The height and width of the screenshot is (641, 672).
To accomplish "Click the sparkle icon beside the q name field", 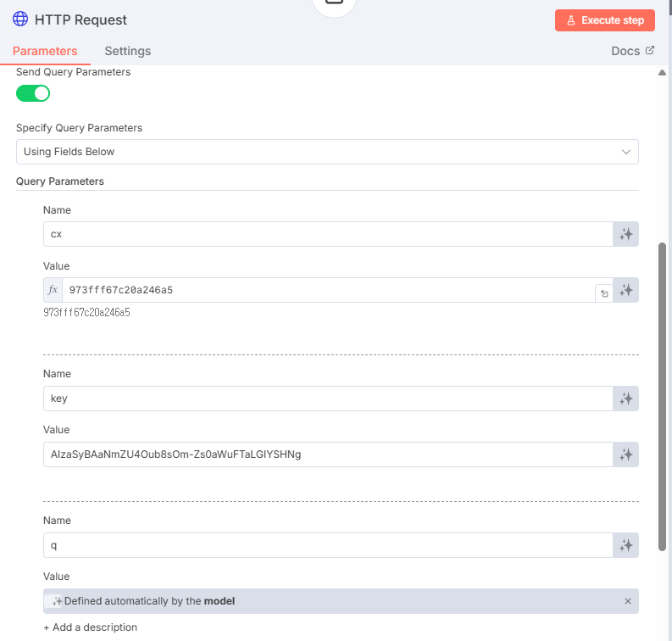I will pyautogui.click(x=625, y=545).
